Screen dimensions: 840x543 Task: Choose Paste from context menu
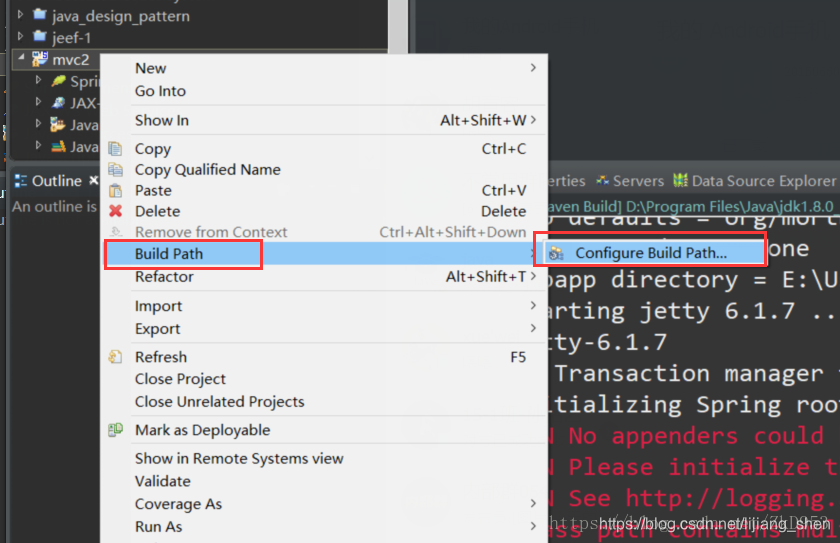click(324, 190)
